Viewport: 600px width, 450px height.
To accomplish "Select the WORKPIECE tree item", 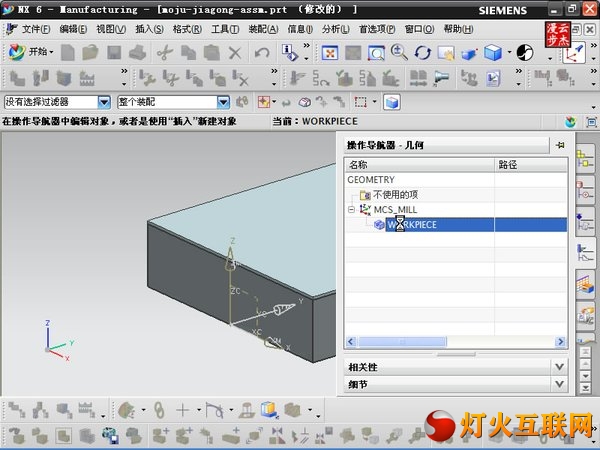I will click(411, 225).
